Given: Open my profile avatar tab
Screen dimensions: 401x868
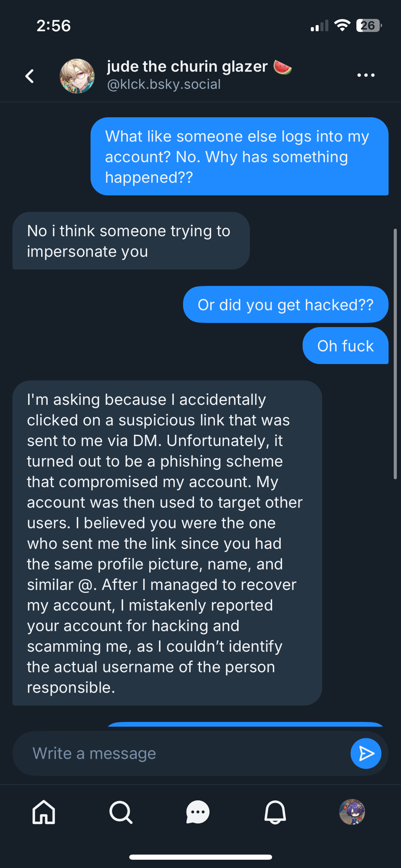Looking at the screenshot, I should [352, 812].
